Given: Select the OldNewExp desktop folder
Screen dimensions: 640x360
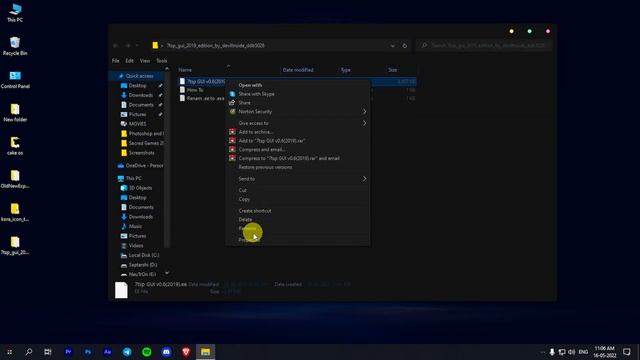Looking at the screenshot, I should (15, 179).
